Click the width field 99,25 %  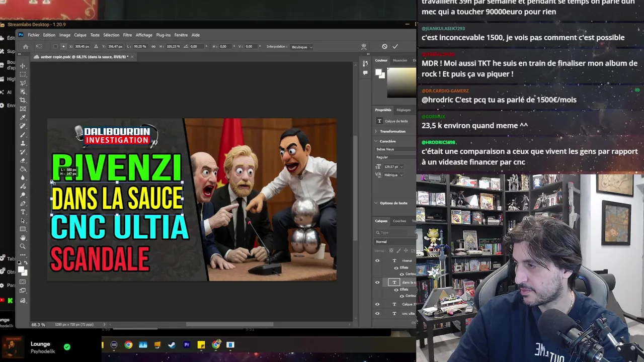tap(139, 46)
